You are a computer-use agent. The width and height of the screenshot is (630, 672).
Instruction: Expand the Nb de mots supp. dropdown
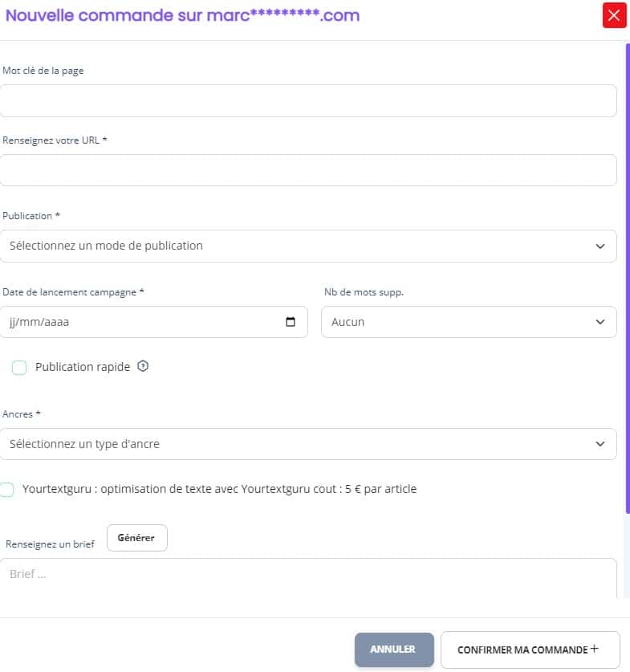click(469, 322)
